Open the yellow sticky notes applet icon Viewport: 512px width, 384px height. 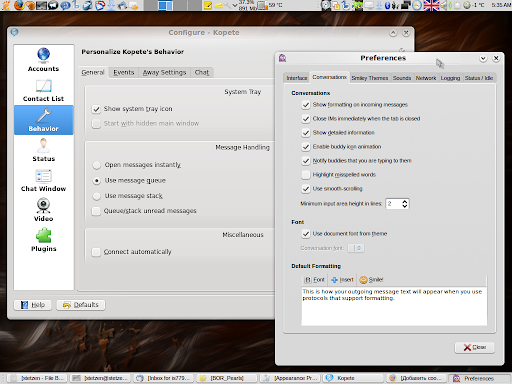(208, 5)
